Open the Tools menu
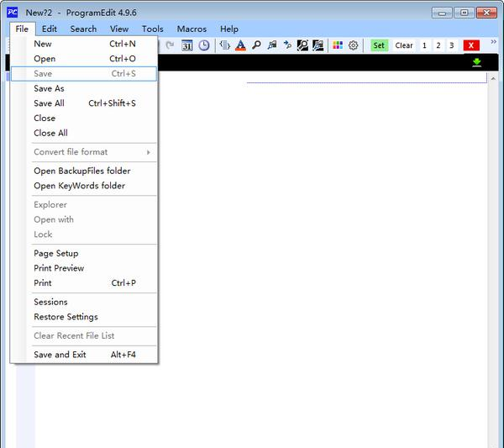Screen dimensions: 504x448 tap(153, 29)
